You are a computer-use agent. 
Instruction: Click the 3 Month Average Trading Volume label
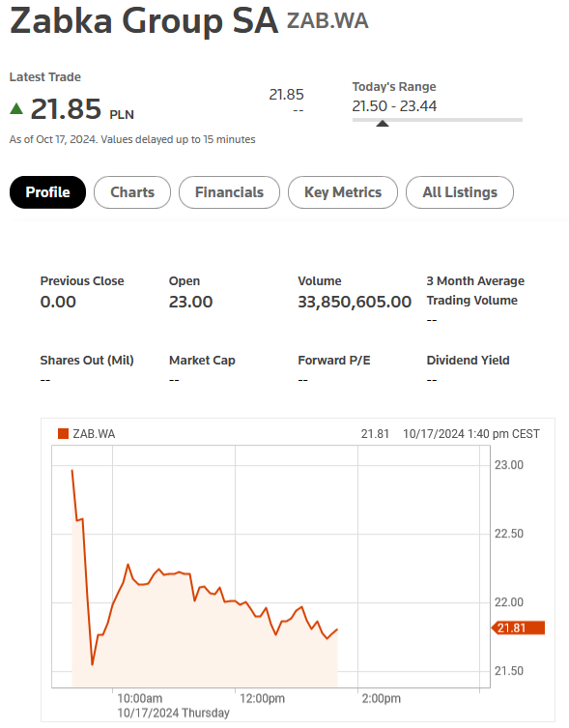coord(475,291)
